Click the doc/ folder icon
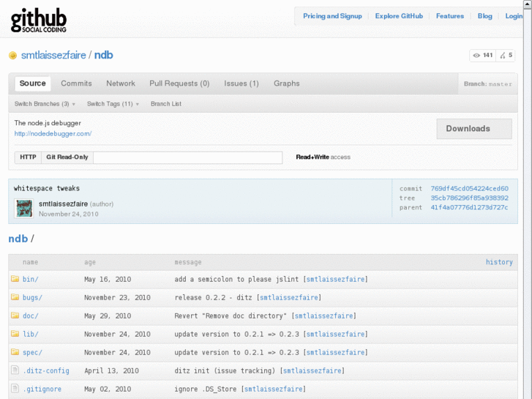 (x=15, y=316)
